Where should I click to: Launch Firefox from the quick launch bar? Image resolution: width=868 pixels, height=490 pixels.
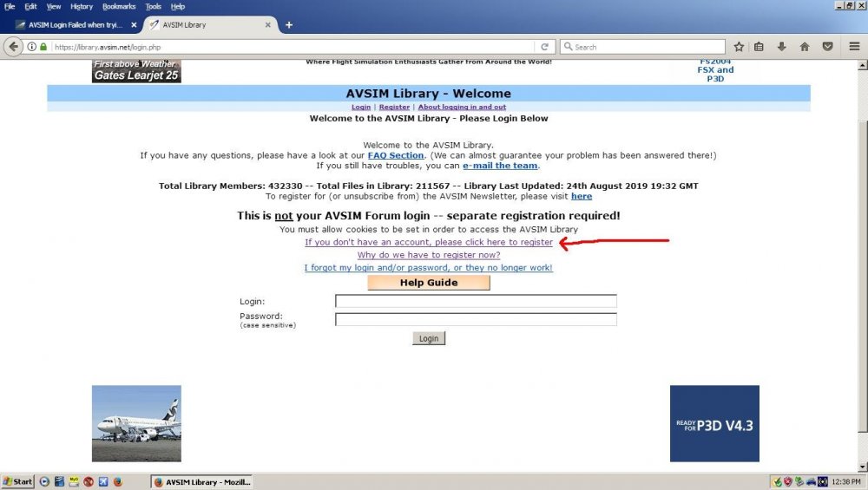pos(117,481)
